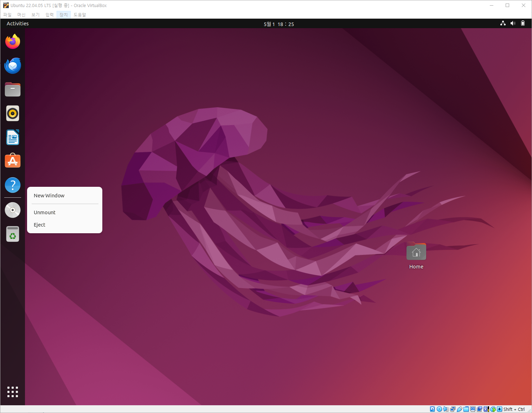Open the 장치 menu in VirtualBox
This screenshot has height=413, width=532.
point(64,15)
